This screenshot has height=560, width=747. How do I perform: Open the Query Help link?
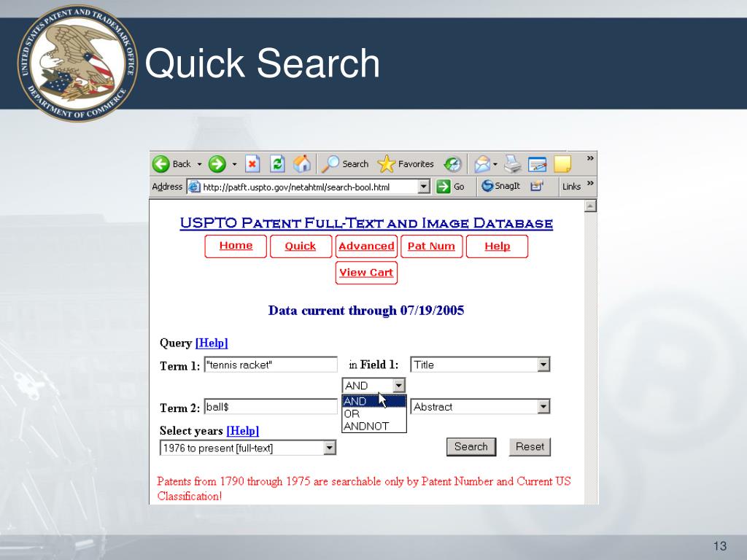(212, 343)
